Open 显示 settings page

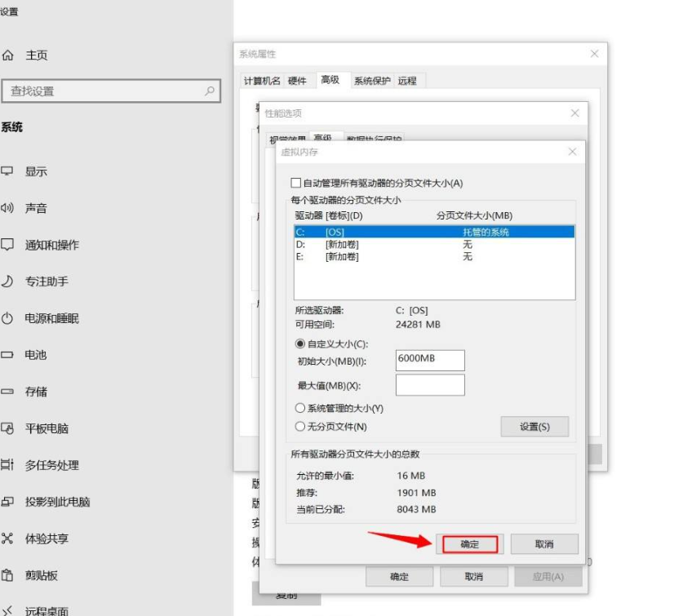coord(36,171)
